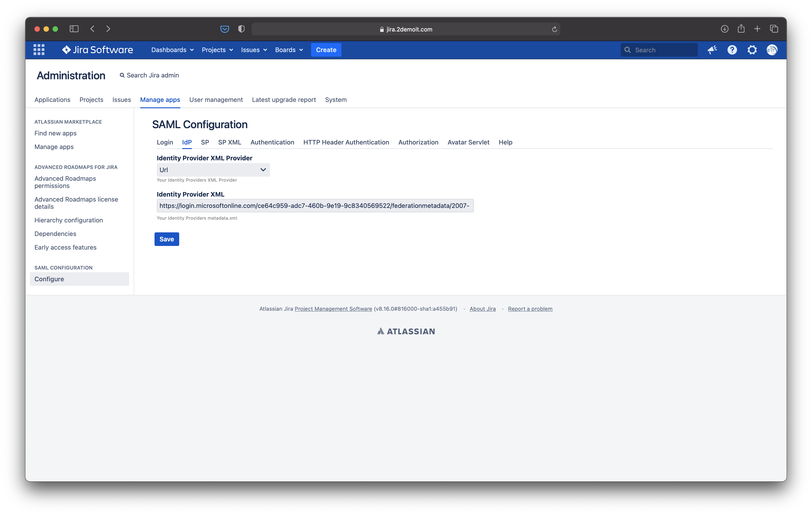Open the Latest upgrade report tab
Viewport: 812px width, 515px height.
pos(284,100)
